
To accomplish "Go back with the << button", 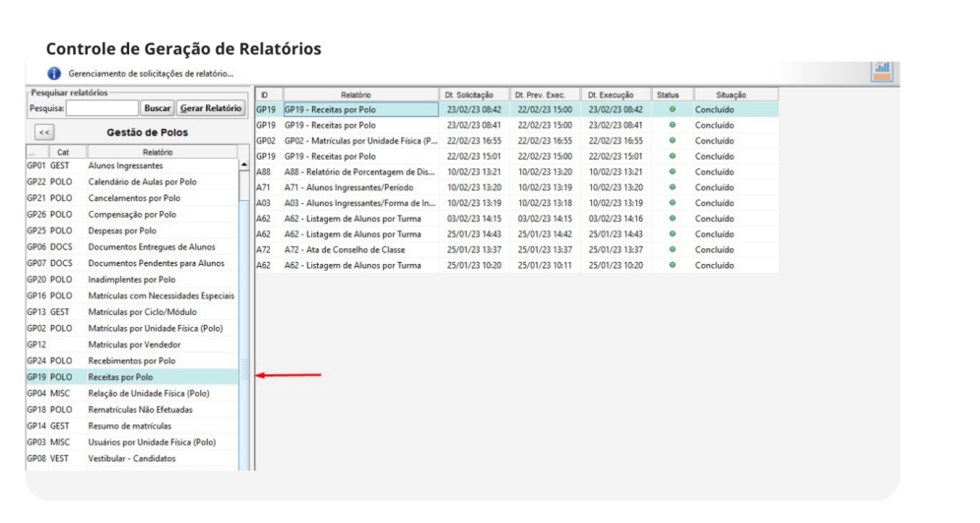I will pos(43,132).
